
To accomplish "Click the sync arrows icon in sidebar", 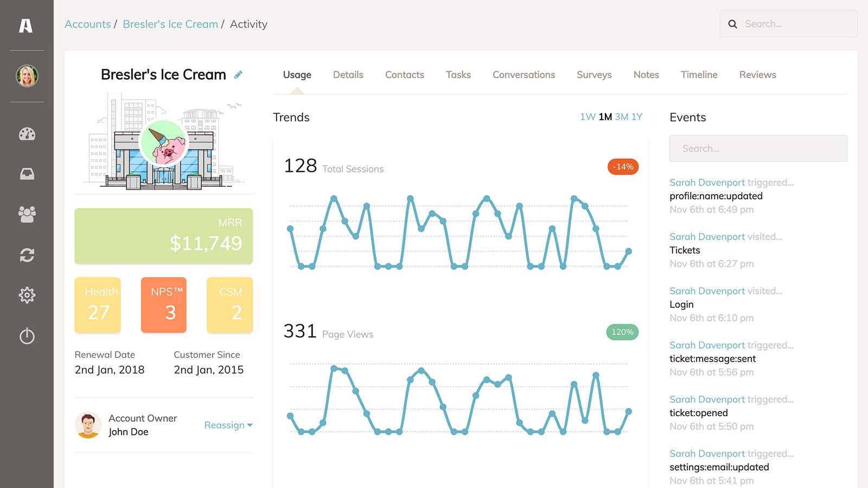I will point(27,255).
